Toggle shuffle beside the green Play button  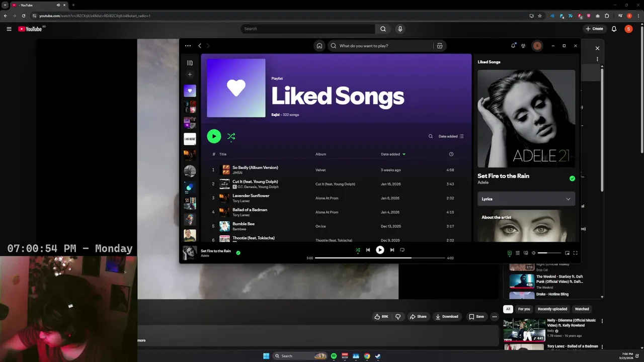tap(231, 136)
